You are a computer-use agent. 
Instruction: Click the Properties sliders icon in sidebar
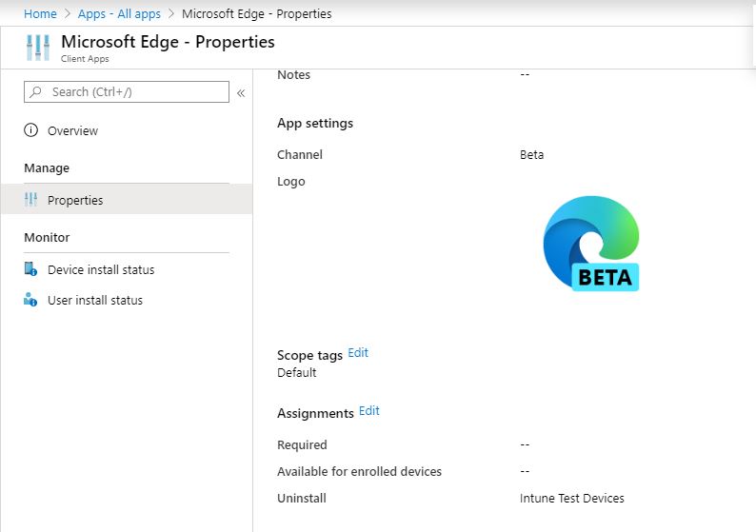31,200
